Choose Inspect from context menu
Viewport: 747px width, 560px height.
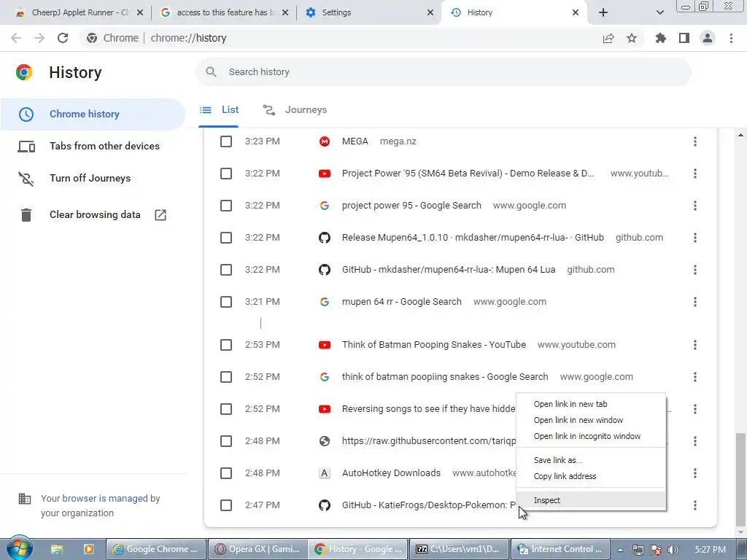tap(591, 500)
